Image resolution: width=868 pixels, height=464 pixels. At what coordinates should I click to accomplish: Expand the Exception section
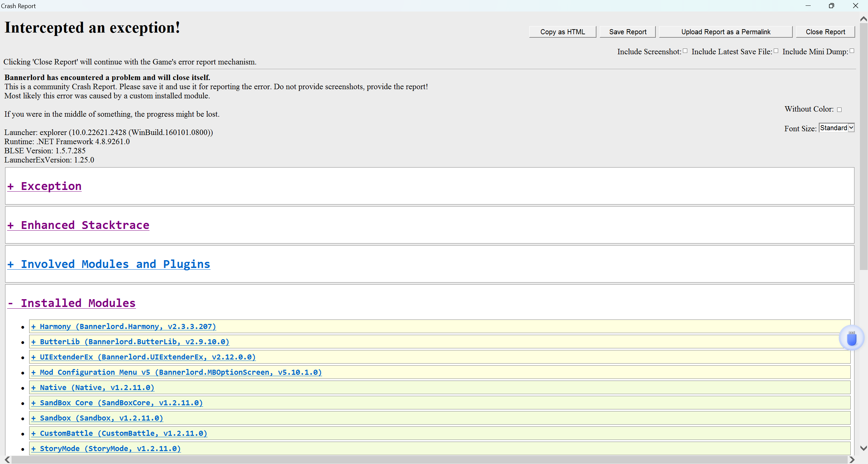coord(44,186)
